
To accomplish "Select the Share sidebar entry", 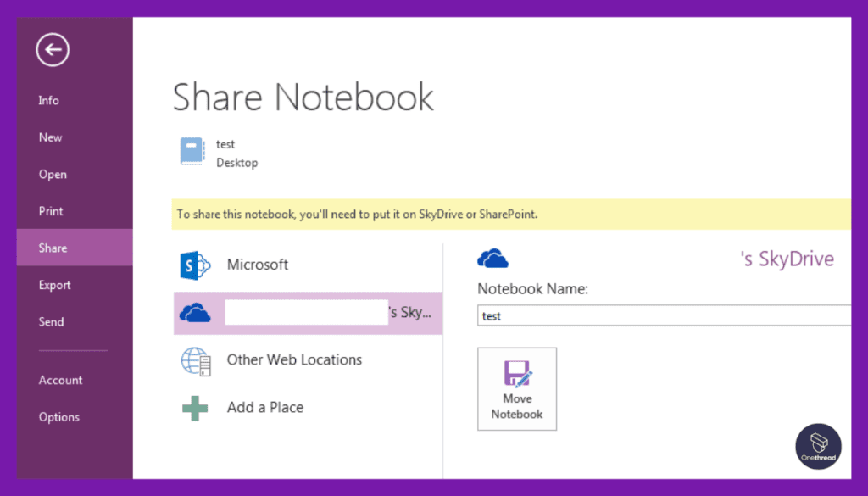I will [x=75, y=248].
